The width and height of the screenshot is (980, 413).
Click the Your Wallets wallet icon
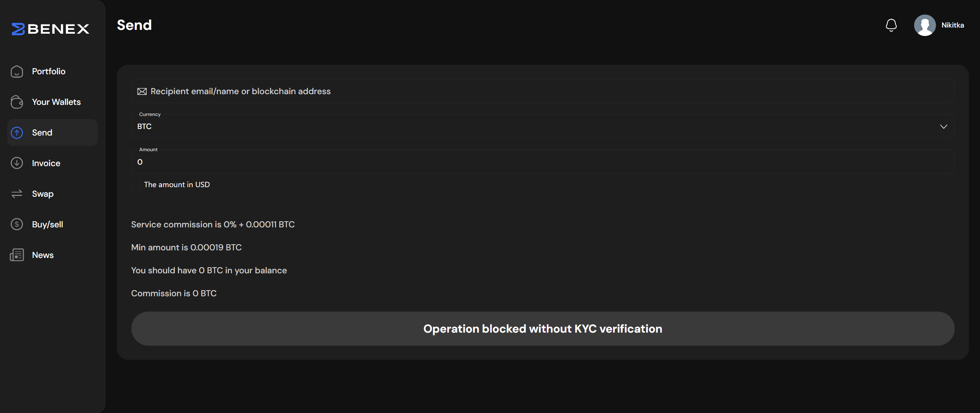[17, 102]
